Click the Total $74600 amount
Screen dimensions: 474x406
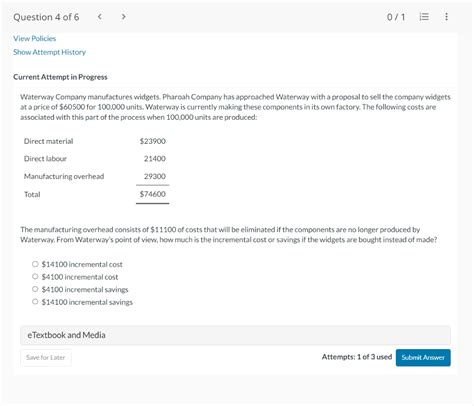(153, 194)
